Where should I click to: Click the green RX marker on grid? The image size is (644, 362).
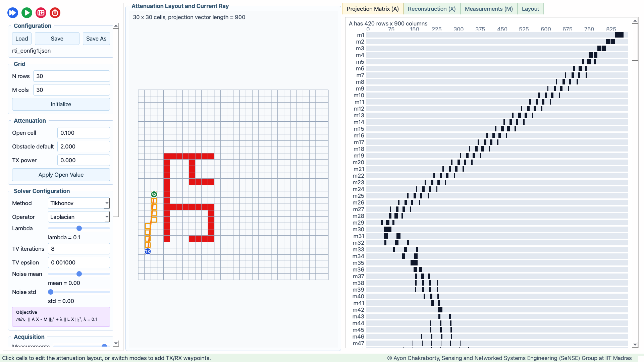[154, 194]
